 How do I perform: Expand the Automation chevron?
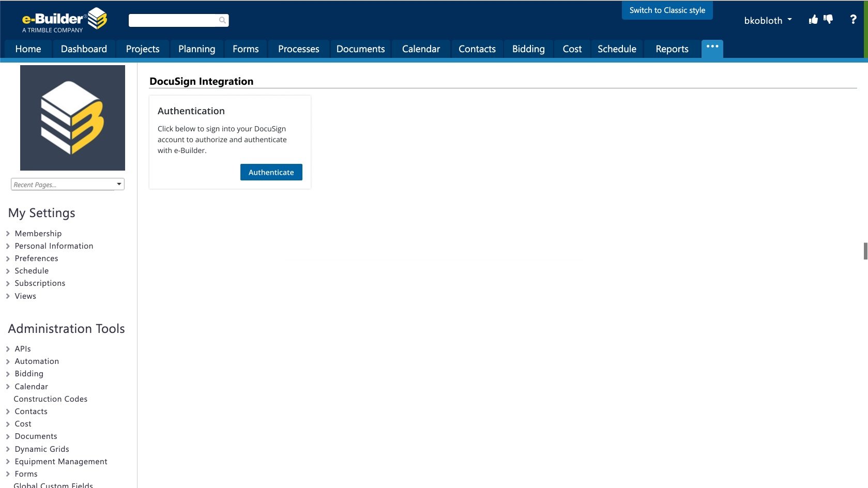coord(8,361)
